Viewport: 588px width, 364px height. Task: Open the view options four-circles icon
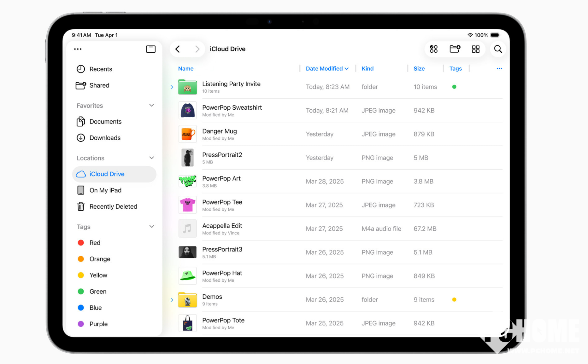tap(433, 49)
